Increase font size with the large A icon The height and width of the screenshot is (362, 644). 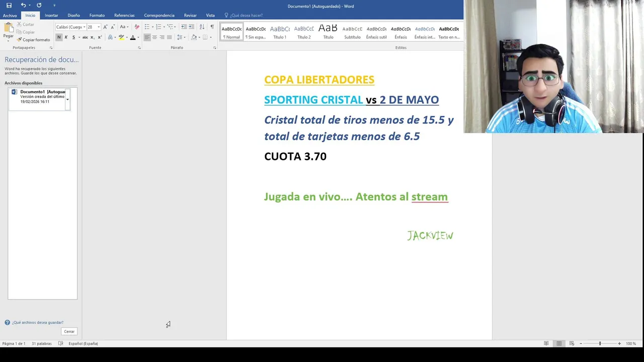pyautogui.click(x=105, y=27)
